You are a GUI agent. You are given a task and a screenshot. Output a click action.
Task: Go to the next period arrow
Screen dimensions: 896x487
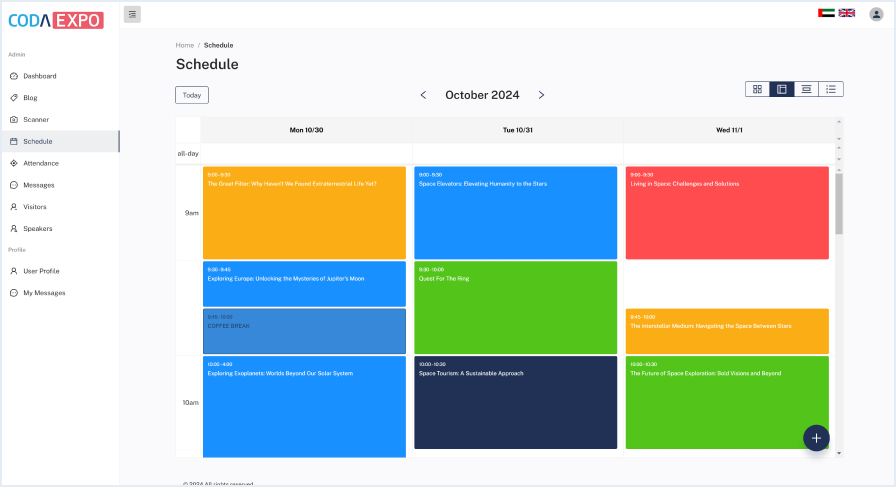click(x=541, y=95)
